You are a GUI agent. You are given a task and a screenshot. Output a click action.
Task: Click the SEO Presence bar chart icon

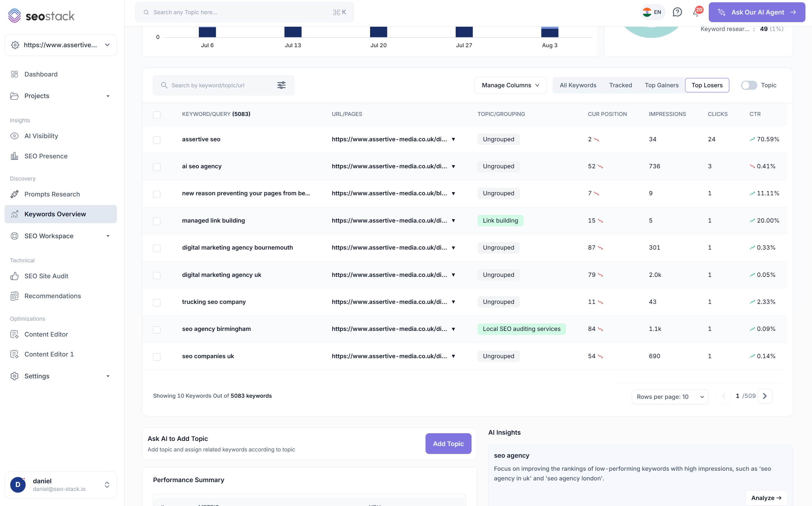(15, 156)
